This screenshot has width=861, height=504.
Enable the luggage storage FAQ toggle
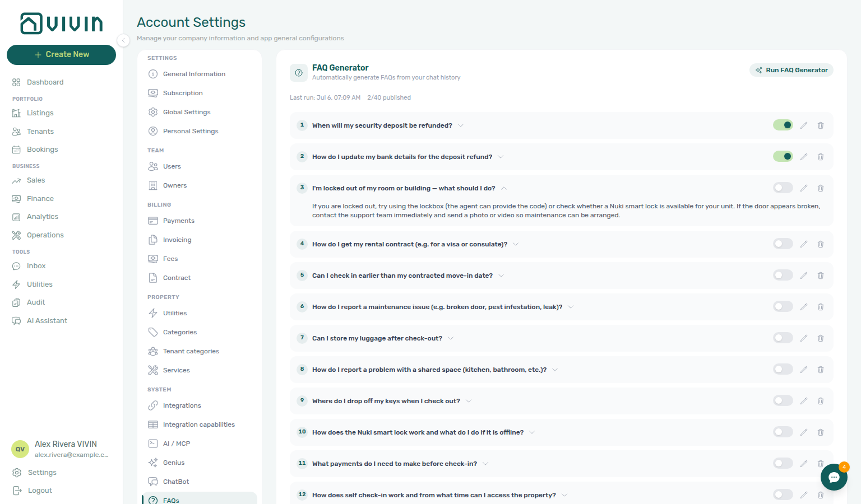783,338
